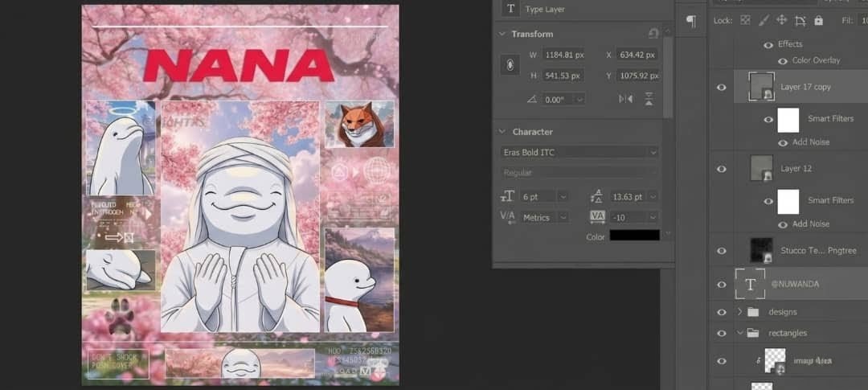Open the tracking -10 dropdown arrow

click(653, 217)
